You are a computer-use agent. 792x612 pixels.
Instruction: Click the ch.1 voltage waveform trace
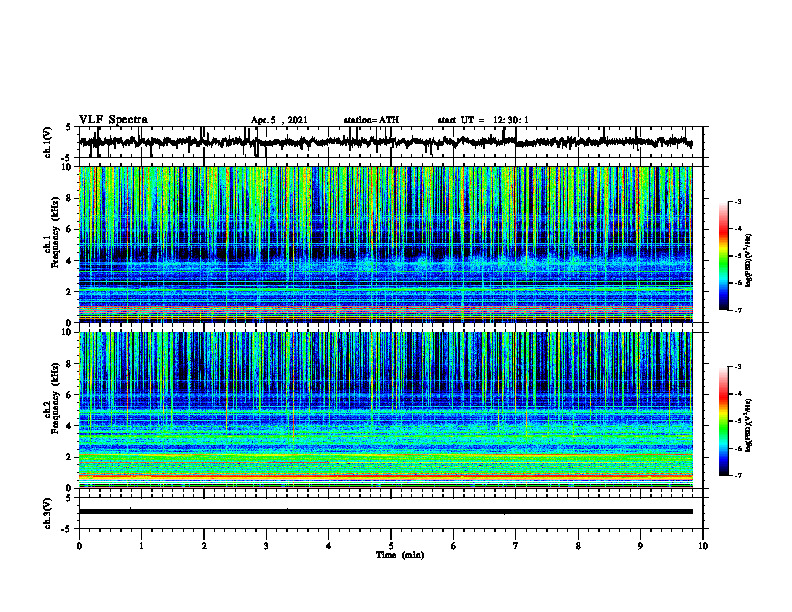385,142
